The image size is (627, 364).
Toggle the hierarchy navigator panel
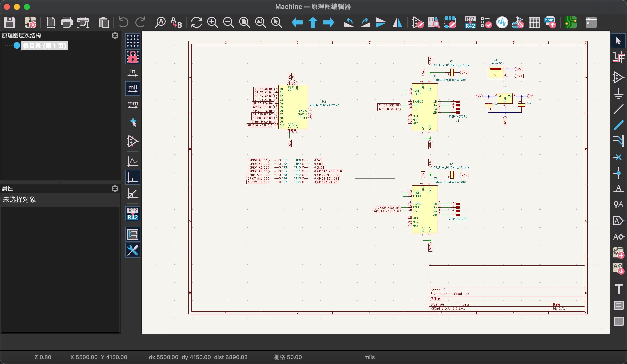(133, 234)
